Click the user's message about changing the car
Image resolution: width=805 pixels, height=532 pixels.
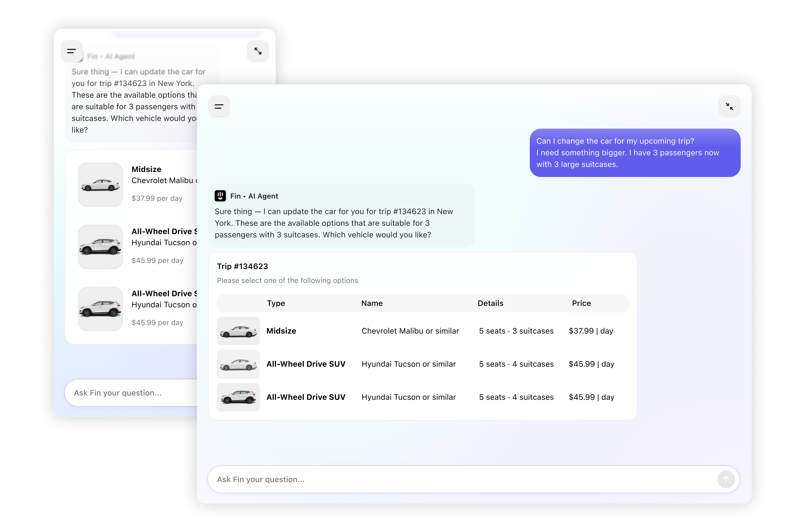point(635,153)
